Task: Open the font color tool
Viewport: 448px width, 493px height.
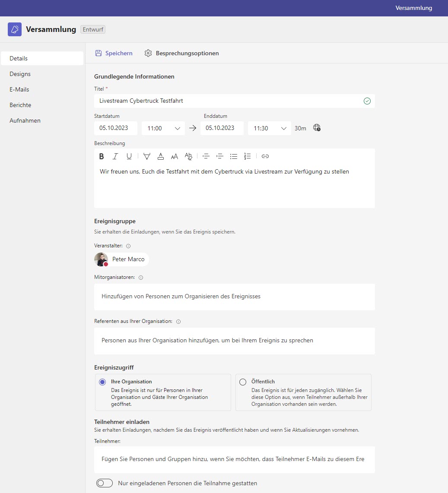Action: coord(160,156)
